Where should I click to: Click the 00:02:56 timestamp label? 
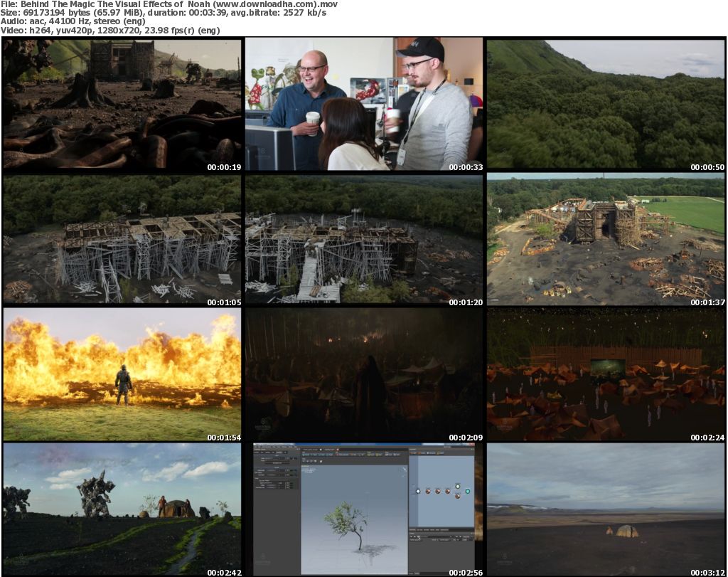click(466, 573)
